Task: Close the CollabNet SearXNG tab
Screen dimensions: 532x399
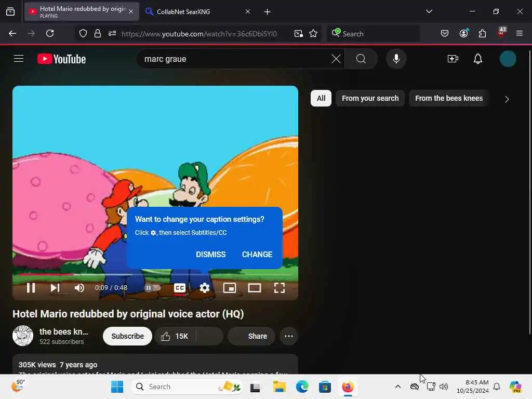Action: 248,12
